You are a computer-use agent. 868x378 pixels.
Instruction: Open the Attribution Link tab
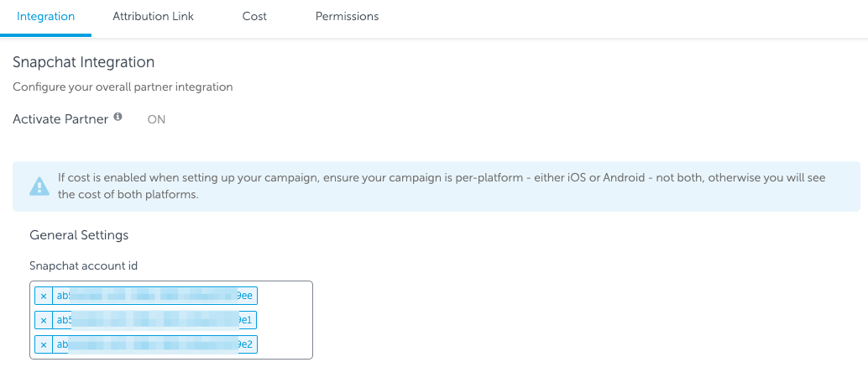click(x=153, y=17)
